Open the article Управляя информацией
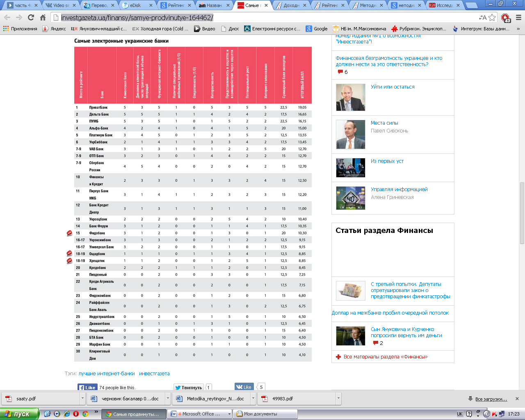Viewport: 525px width, 420px height. point(399,189)
